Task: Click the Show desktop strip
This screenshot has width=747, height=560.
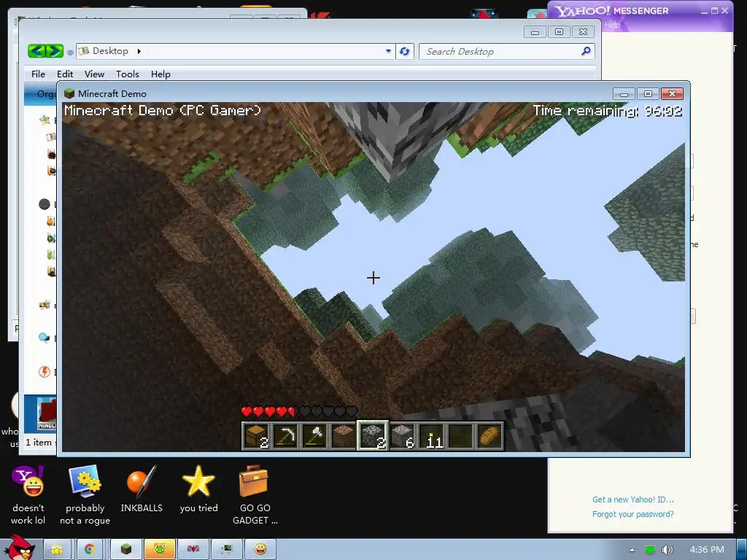Action: 741,550
